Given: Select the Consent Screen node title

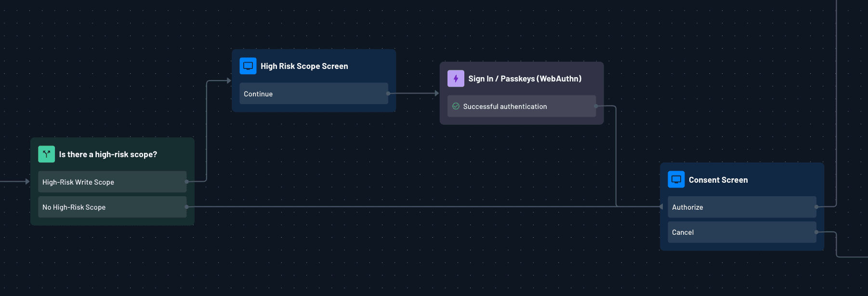Looking at the screenshot, I should pos(718,180).
